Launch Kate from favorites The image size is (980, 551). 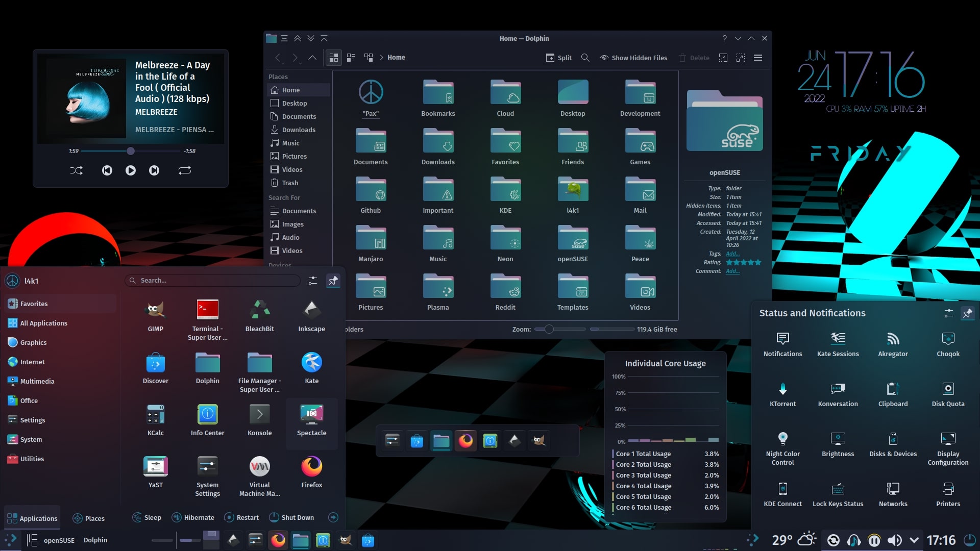[x=312, y=368]
